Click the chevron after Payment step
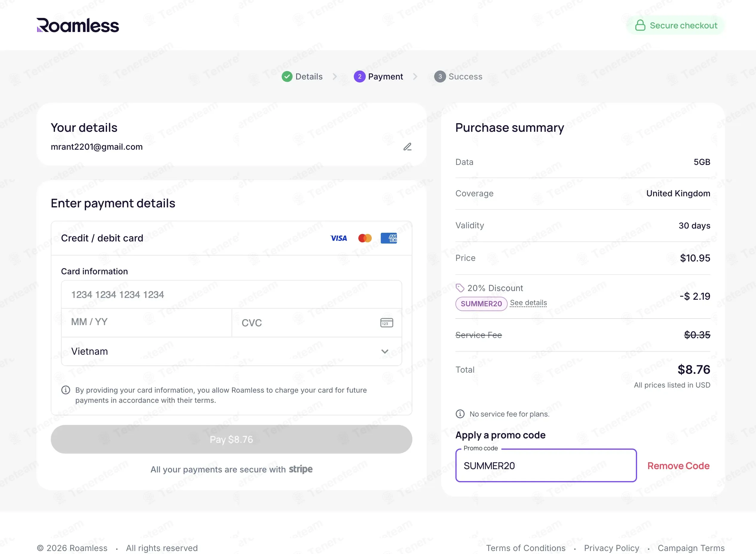Screen dimensions: 756x554 coord(415,76)
